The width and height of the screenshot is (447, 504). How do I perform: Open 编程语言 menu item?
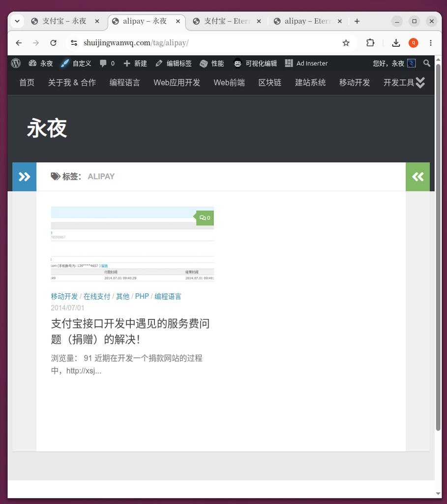[124, 83]
